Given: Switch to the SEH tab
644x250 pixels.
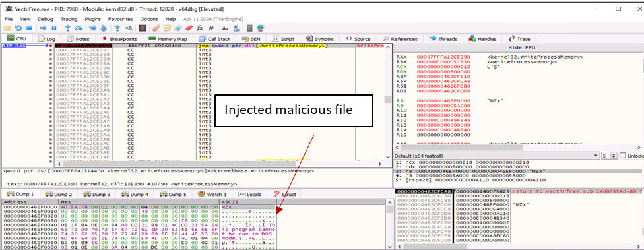Looking at the screenshot, I should tap(251, 38).
